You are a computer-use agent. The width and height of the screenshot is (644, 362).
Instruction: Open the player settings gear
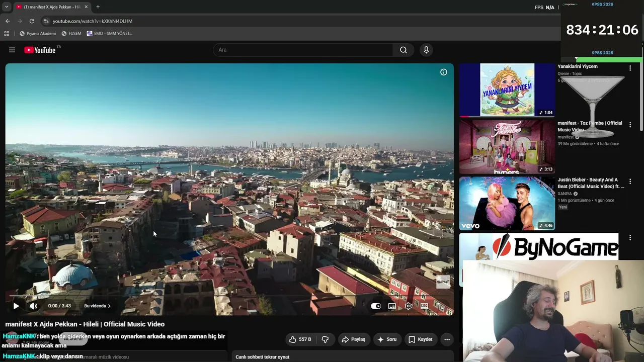[408, 306]
